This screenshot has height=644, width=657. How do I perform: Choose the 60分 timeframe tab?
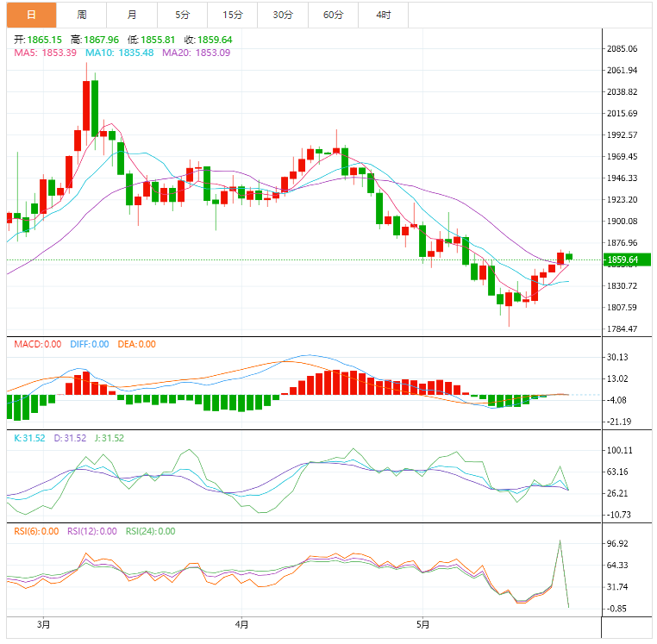click(333, 15)
